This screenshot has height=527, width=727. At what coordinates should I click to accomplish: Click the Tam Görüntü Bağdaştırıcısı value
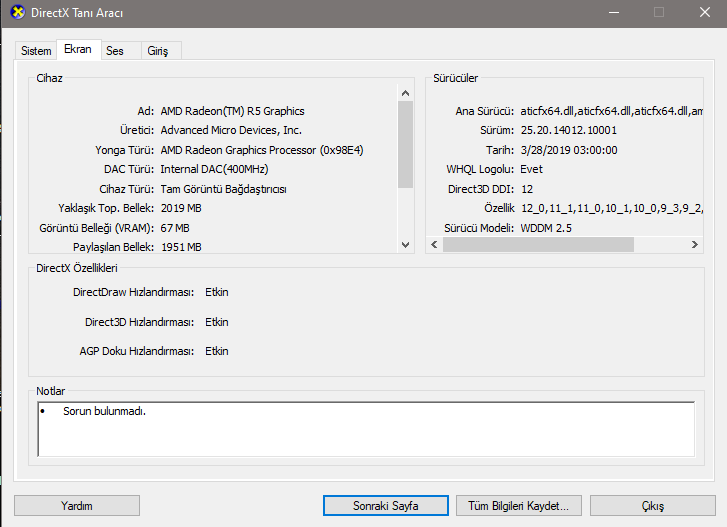223,189
